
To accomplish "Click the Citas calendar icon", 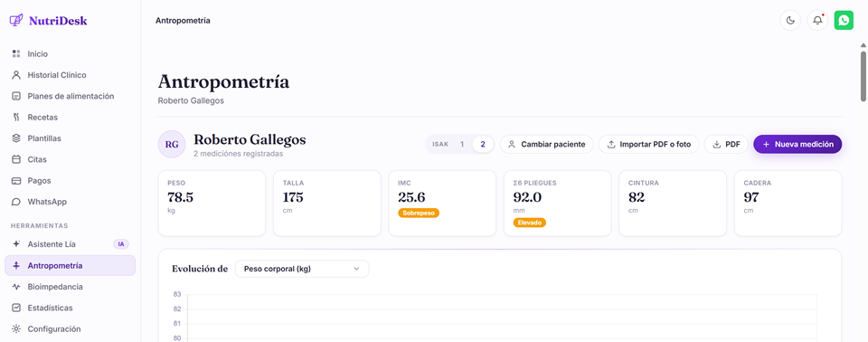I will point(16,159).
